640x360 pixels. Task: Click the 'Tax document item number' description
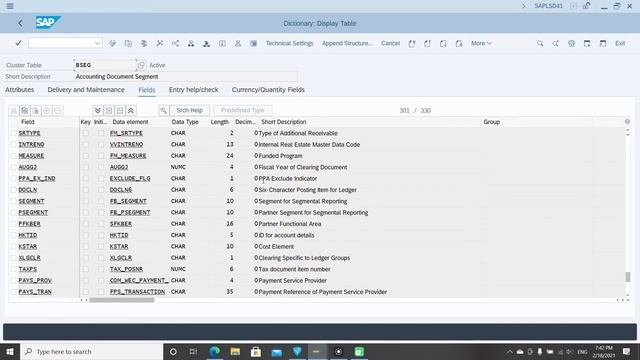tap(294, 269)
